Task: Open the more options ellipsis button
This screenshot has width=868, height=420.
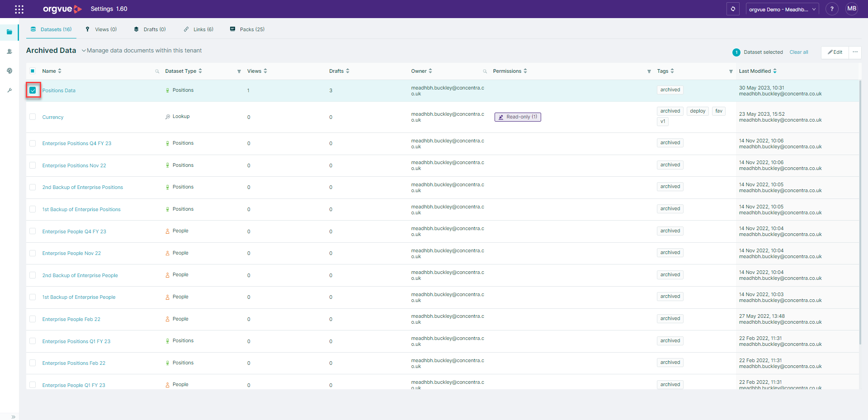Action: 855,52
